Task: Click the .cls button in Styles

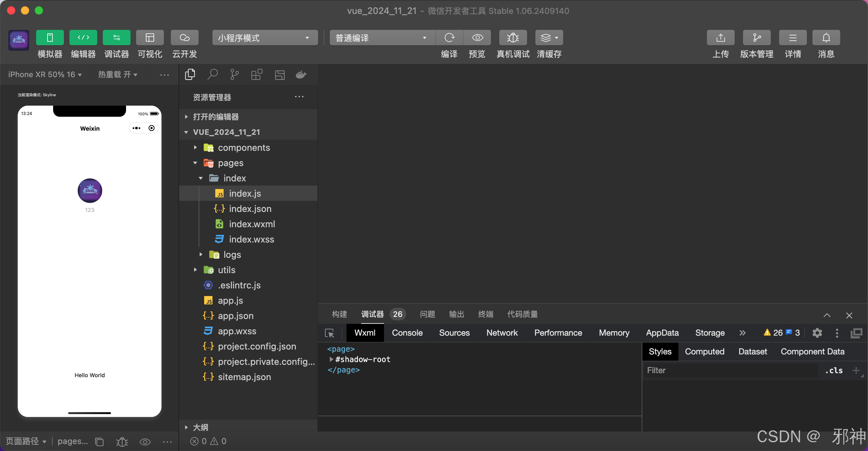Action: 834,370
